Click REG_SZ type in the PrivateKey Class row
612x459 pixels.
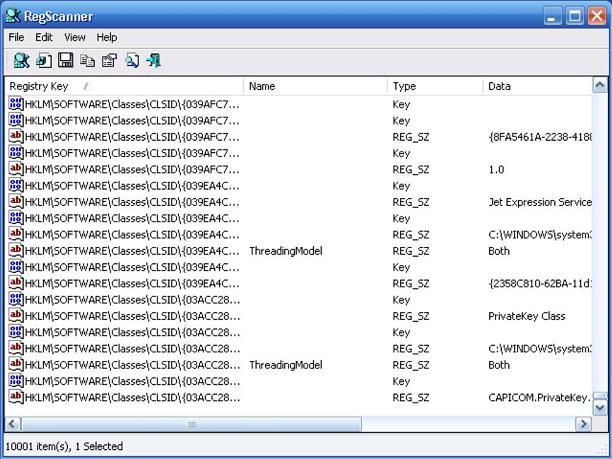[411, 317]
